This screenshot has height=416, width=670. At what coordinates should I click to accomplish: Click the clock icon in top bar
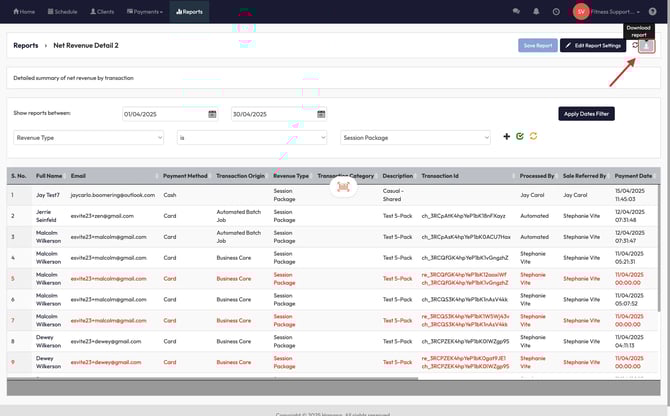(556, 11)
